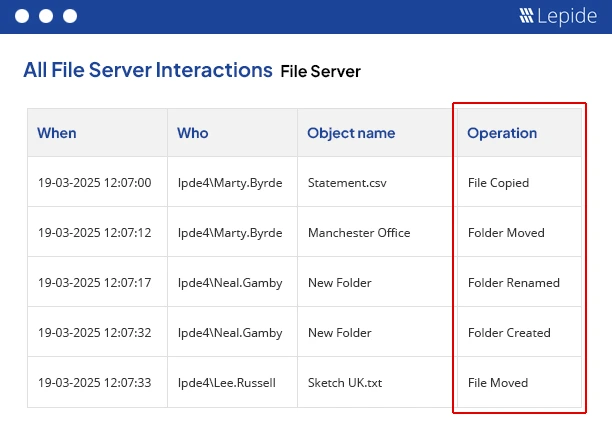Viewport: 612px width, 430px height.
Task: Select the Statement.csv object name
Action: (347, 183)
